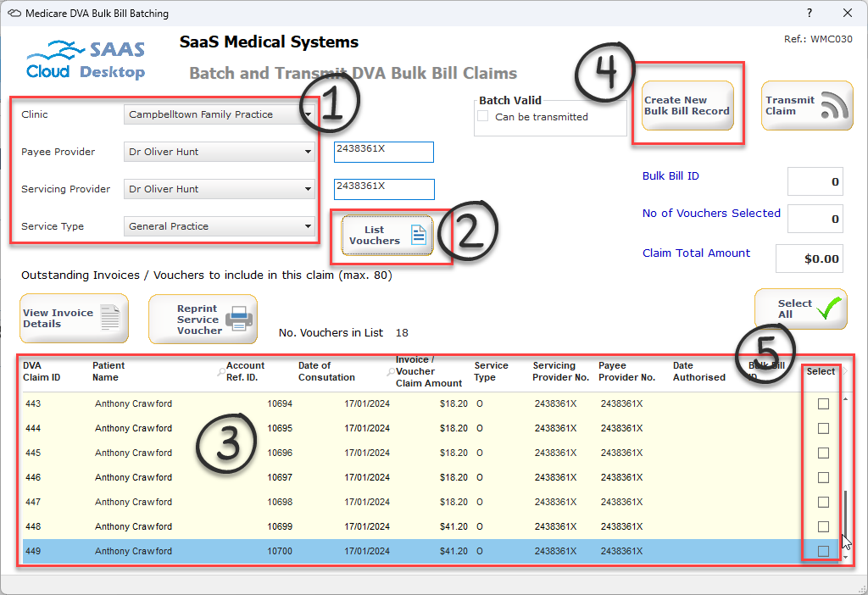The height and width of the screenshot is (595, 868).
Task: Click Payee Provider No. column header
Action: coord(626,371)
